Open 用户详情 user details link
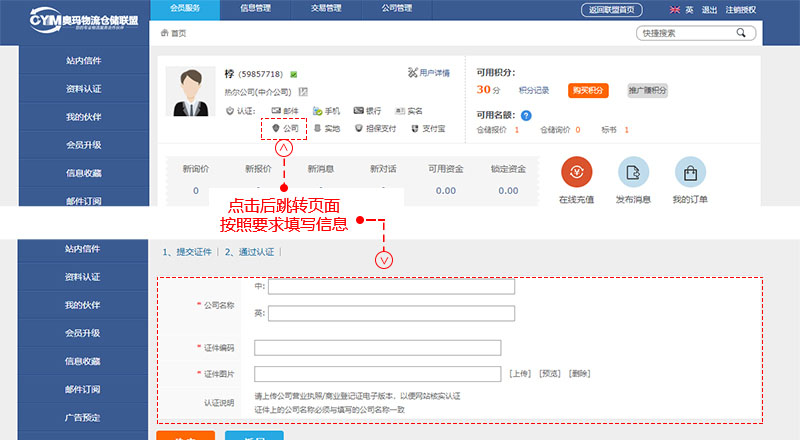This screenshot has width=800, height=440. pos(429,73)
